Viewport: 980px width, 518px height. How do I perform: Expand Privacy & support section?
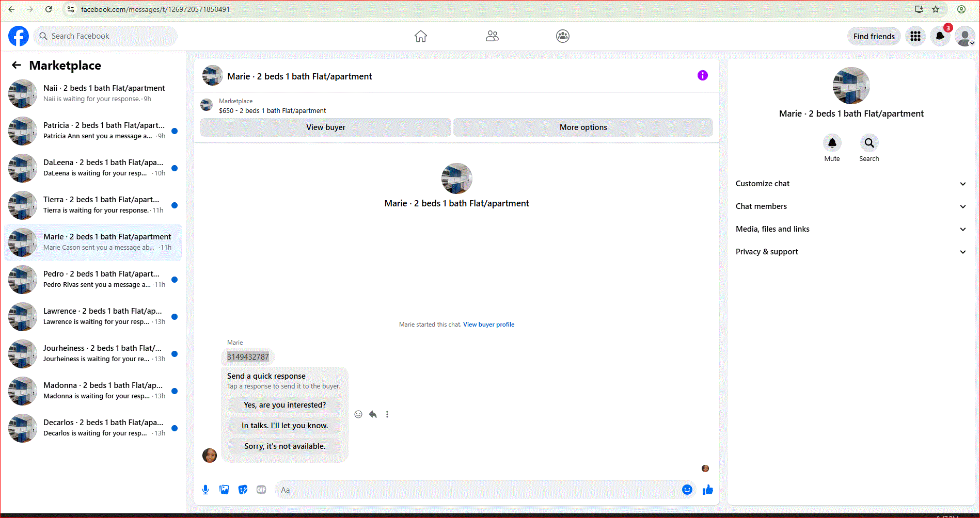[x=851, y=252]
